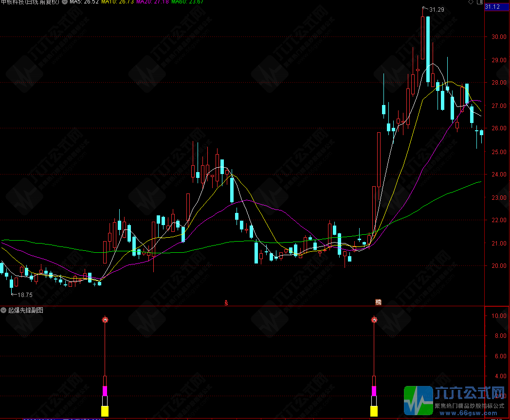Click the 榜 marker below main chart

point(378,302)
